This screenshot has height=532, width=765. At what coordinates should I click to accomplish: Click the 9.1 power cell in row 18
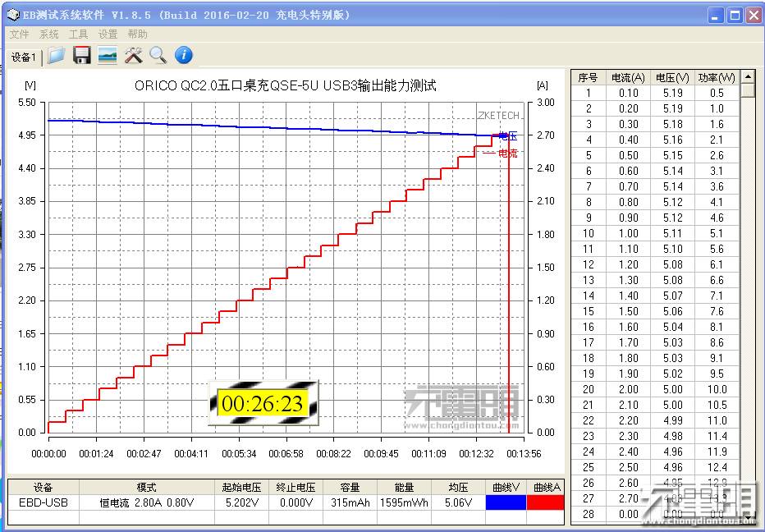(717, 358)
